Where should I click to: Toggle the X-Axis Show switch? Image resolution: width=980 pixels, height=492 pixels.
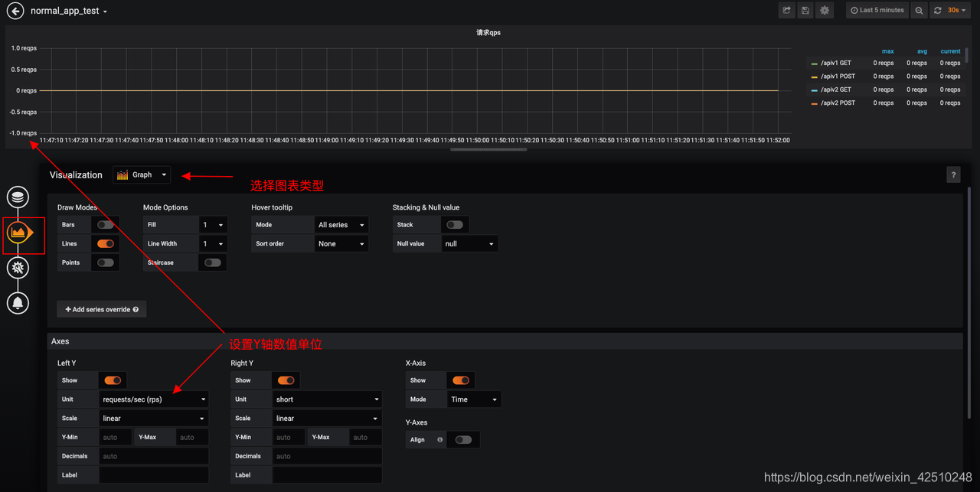click(x=461, y=380)
